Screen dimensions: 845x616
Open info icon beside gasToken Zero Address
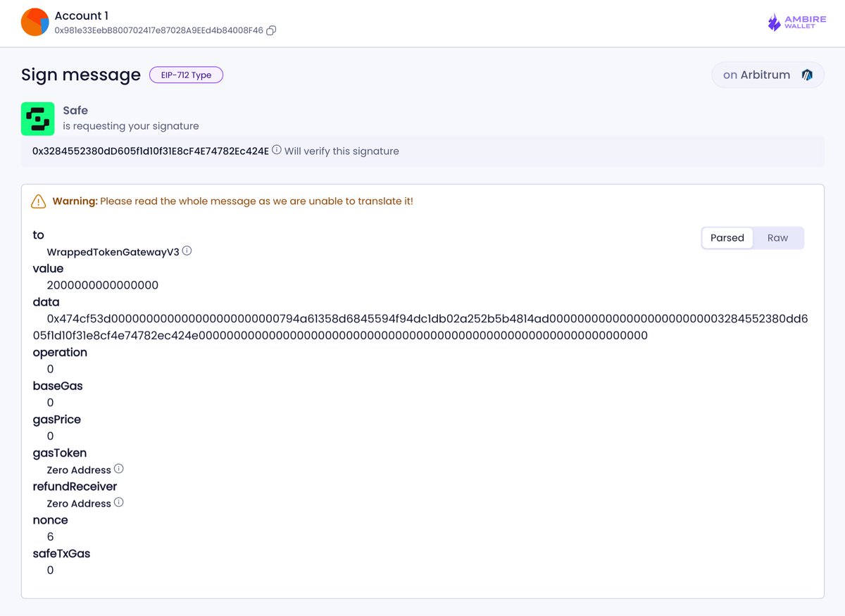click(x=118, y=469)
